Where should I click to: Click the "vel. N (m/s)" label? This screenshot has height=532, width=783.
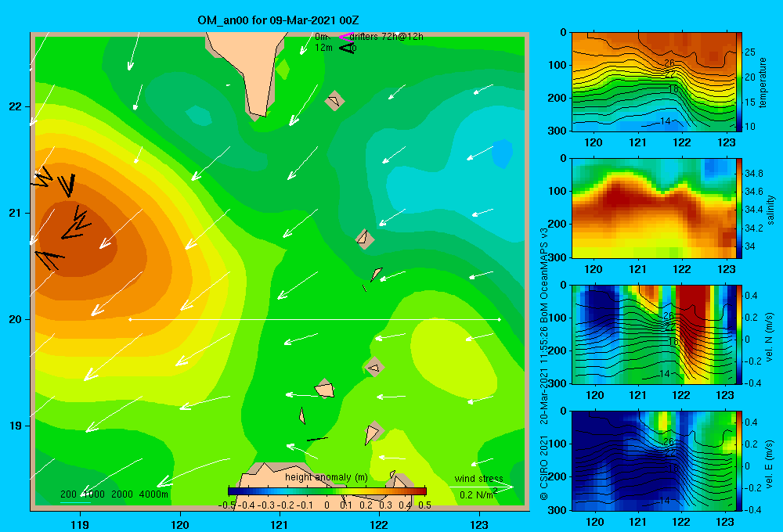click(770, 337)
